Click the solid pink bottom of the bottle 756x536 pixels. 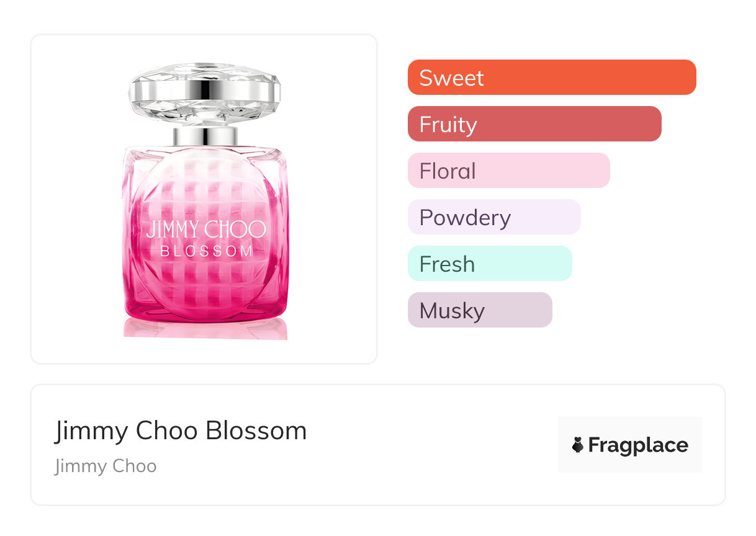tap(205, 304)
